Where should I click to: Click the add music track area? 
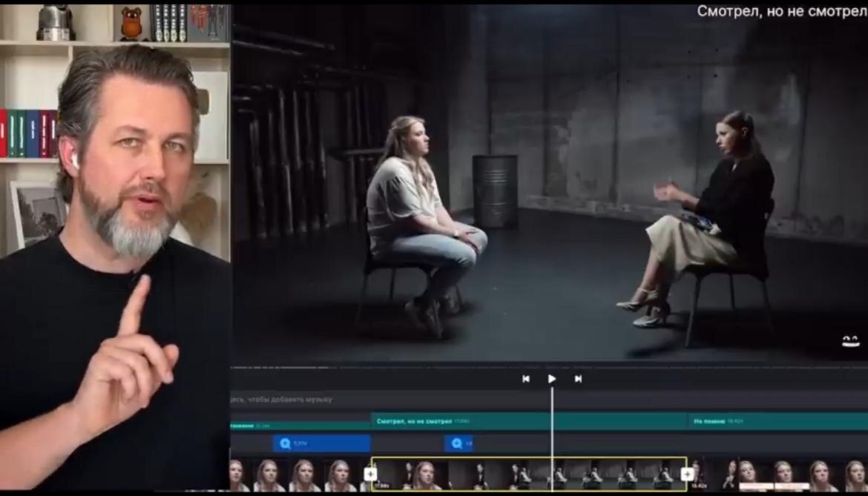[x=549, y=399]
